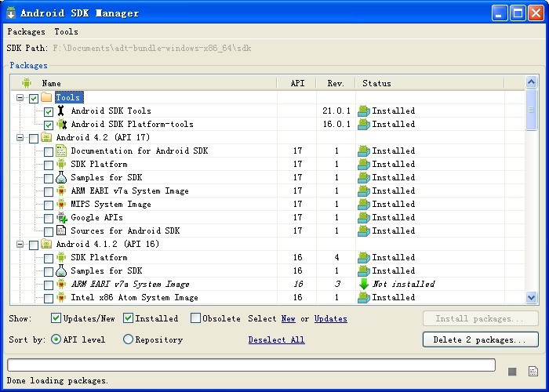Click the Google APIs plus icon
The height and width of the screenshot is (392, 549).
(x=62, y=218)
